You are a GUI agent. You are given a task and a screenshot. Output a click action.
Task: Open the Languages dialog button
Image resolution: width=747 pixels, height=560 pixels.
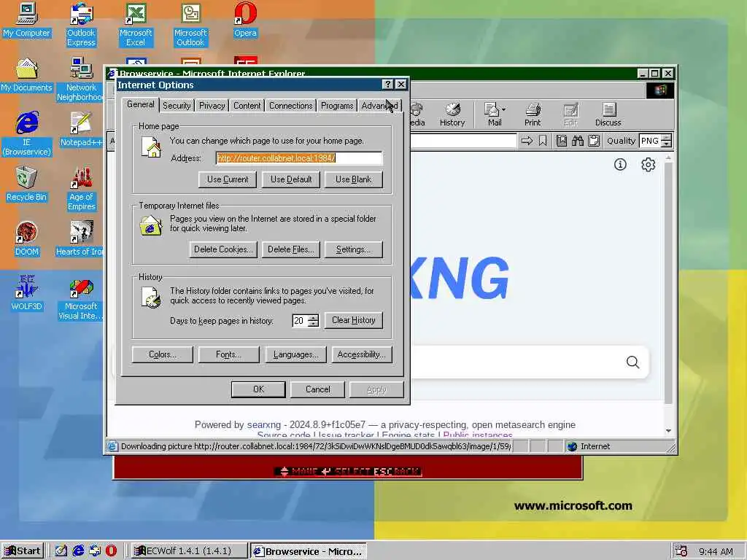pos(295,354)
